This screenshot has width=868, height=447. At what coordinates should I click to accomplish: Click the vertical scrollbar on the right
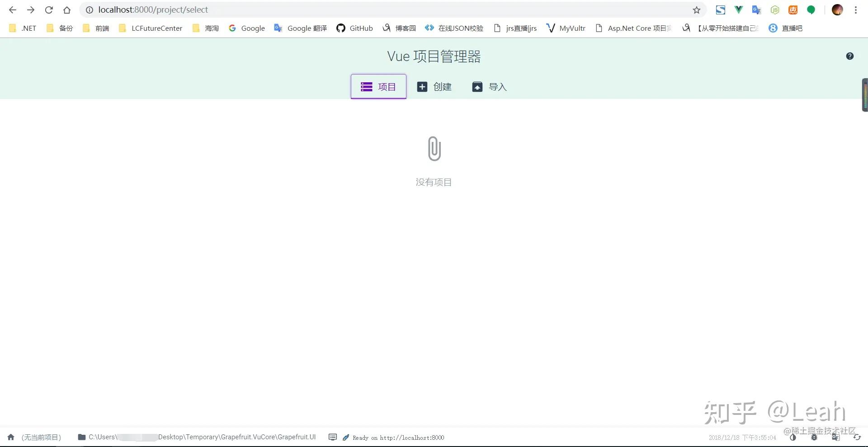[864, 95]
